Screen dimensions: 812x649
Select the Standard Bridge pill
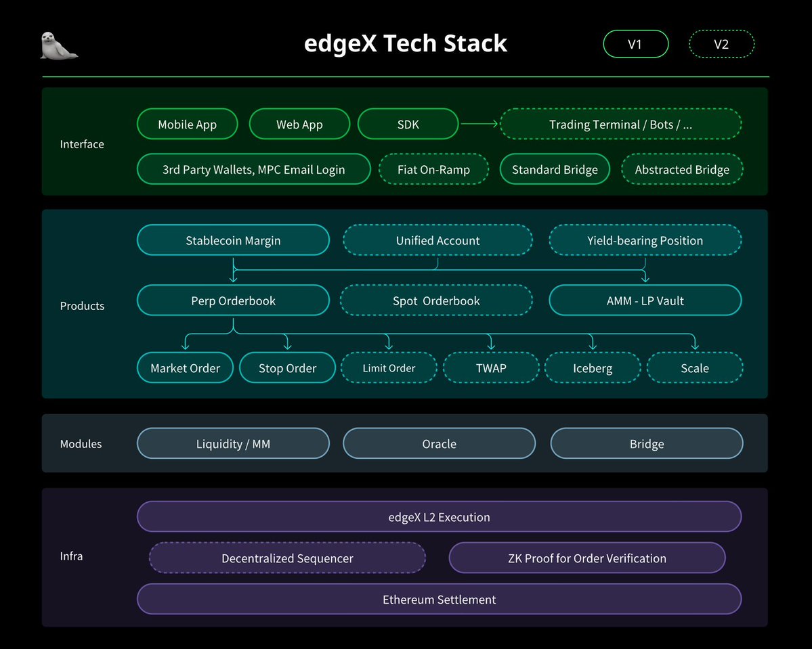tap(555, 169)
